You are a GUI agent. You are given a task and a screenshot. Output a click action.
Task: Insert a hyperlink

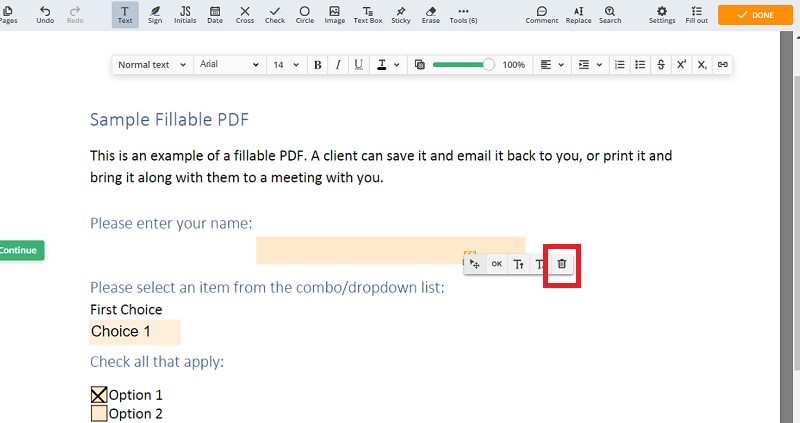(x=722, y=65)
